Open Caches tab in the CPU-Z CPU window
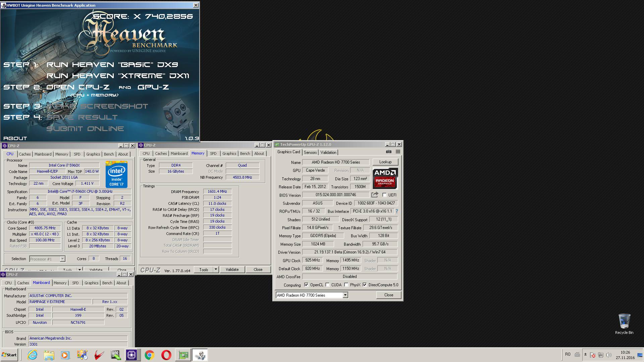 tap(25, 154)
